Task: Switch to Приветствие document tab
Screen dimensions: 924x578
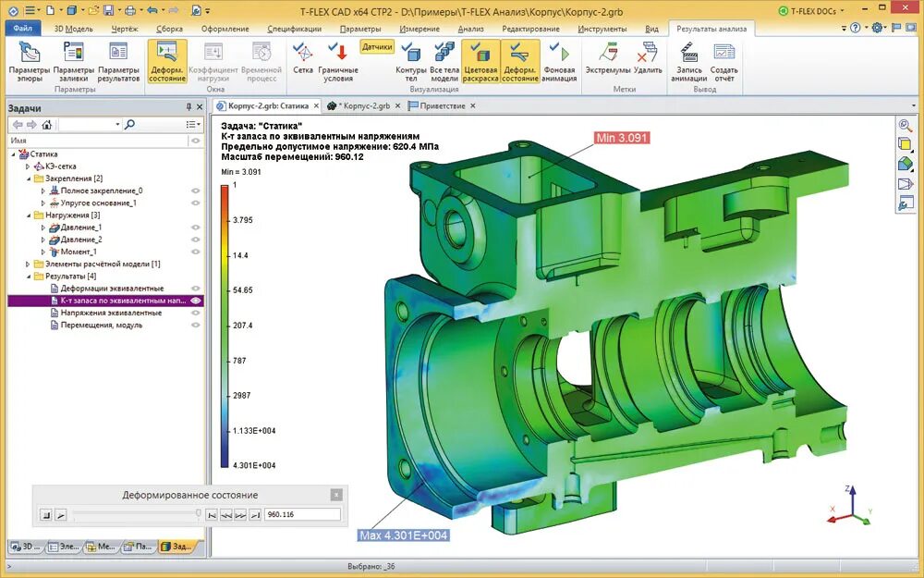Action: [443, 106]
